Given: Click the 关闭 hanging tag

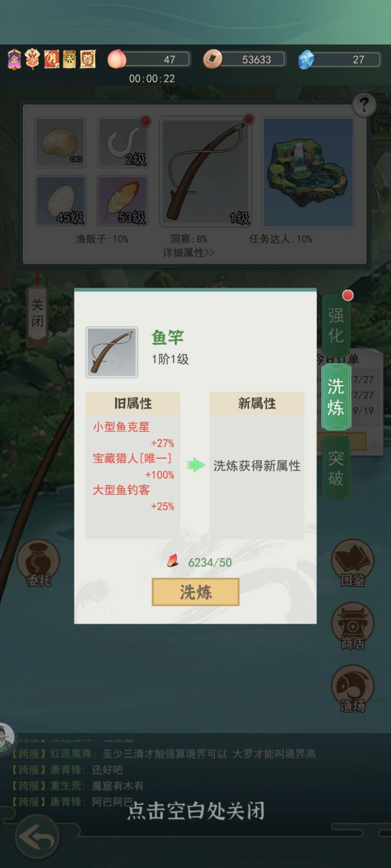Looking at the screenshot, I should (37, 313).
